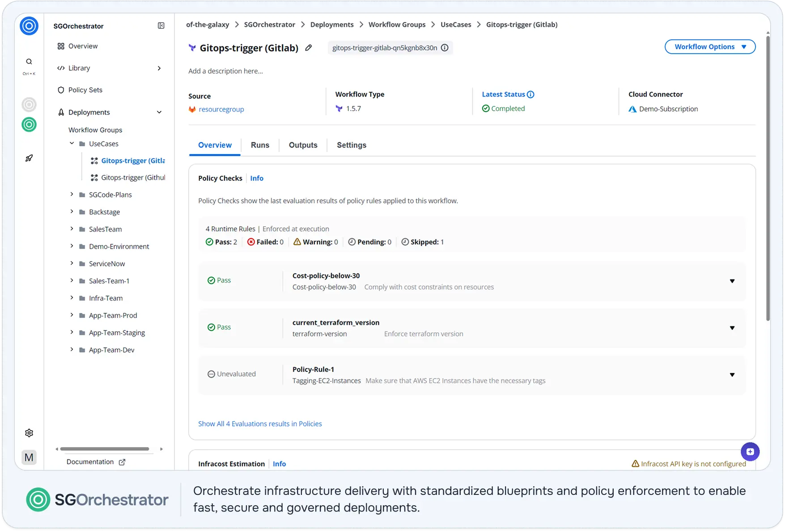Click info icon next to workflow ID

coord(445,48)
